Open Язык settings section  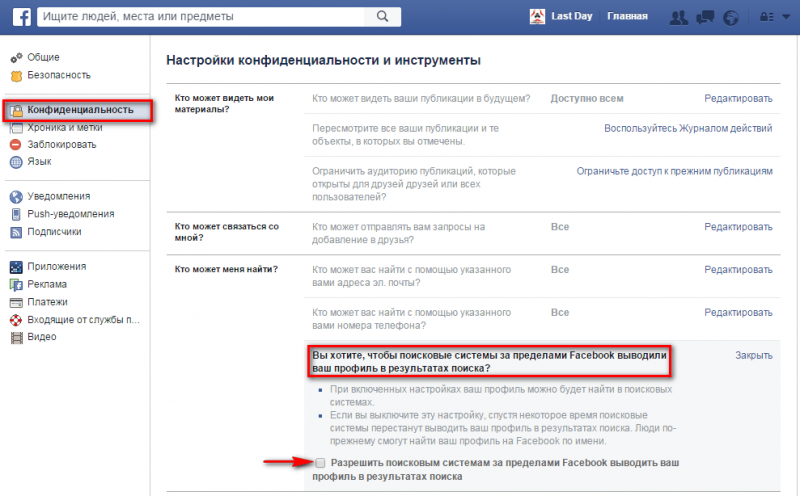coord(39,161)
